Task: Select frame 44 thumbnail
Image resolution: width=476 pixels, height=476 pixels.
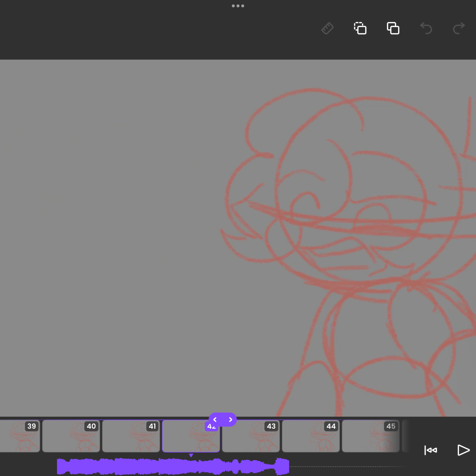Action: 311,436
